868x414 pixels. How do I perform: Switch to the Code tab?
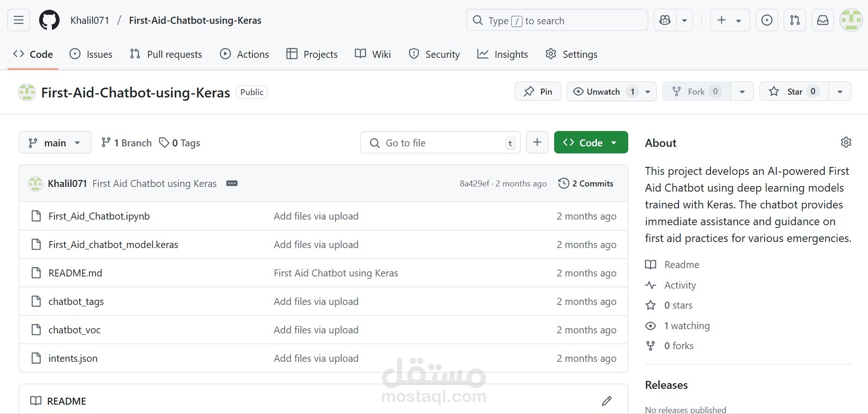(33, 54)
